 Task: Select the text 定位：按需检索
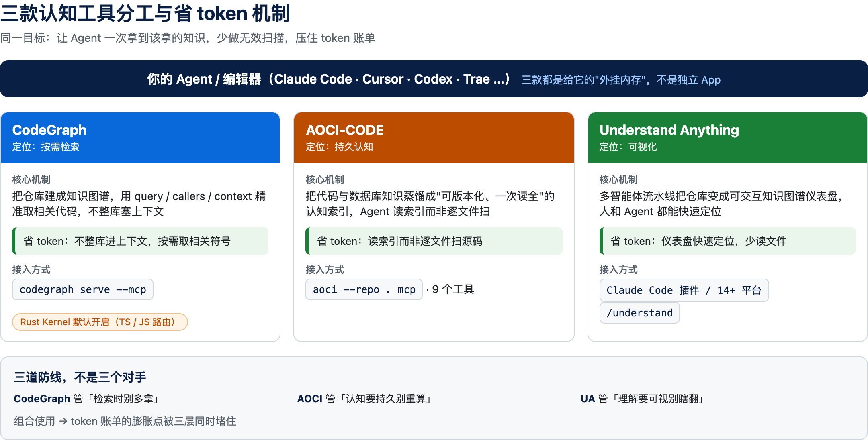point(46,147)
